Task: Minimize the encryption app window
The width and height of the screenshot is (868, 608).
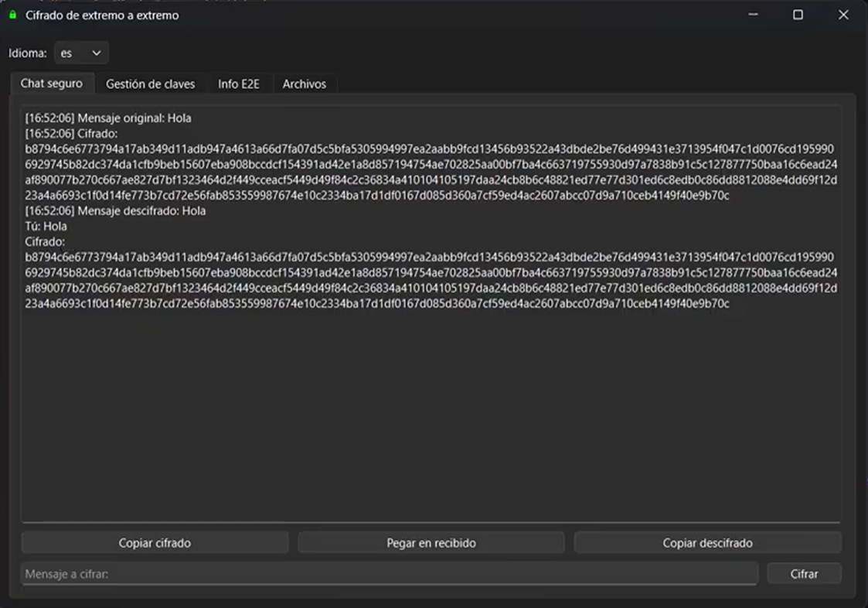Action: pyautogui.click(x=753, y=15)
